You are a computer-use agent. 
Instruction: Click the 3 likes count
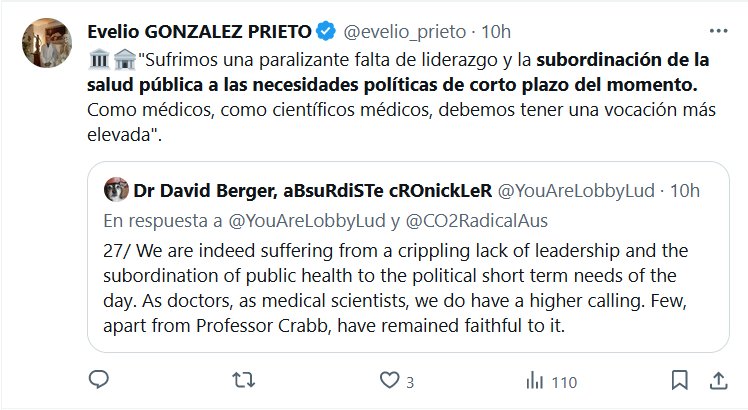click(x=410, y=382)
